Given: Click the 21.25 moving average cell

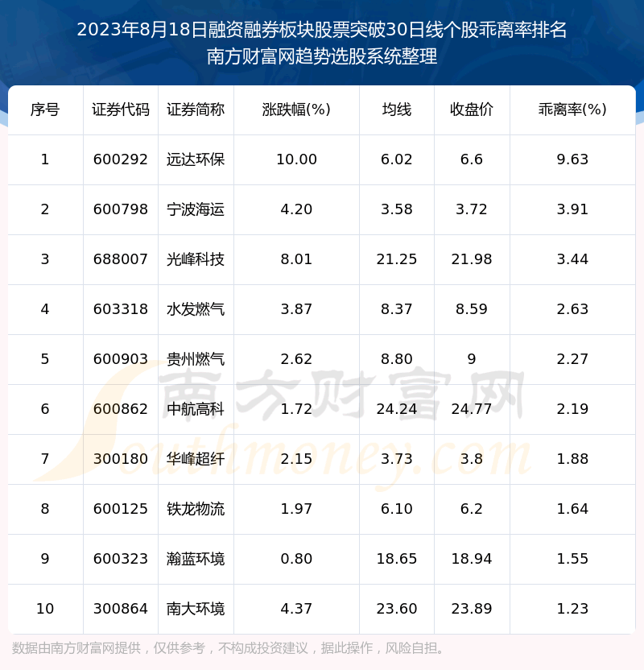Looking at the screenshot, I should click(397, 259).
